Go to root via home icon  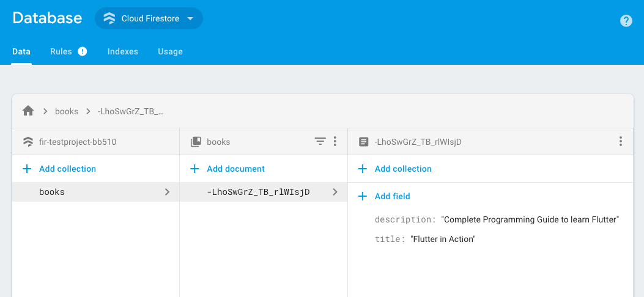(28, 111)
